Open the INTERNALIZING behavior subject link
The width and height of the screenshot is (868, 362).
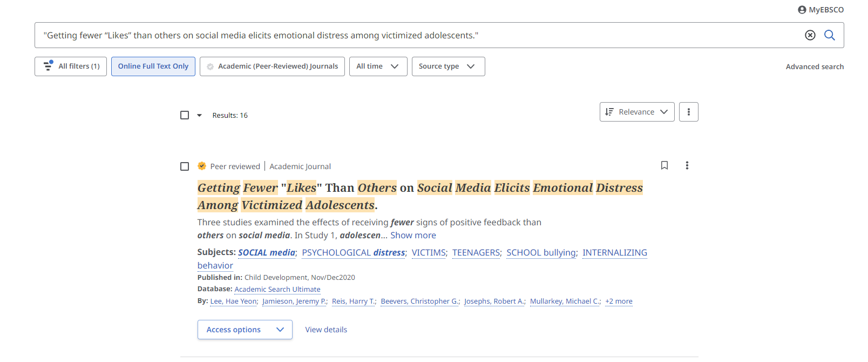[615, 252]
